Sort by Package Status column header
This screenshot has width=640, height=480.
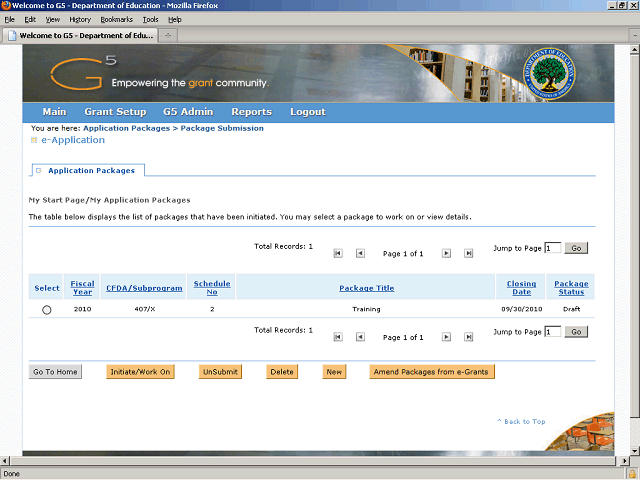click(571, 288)
